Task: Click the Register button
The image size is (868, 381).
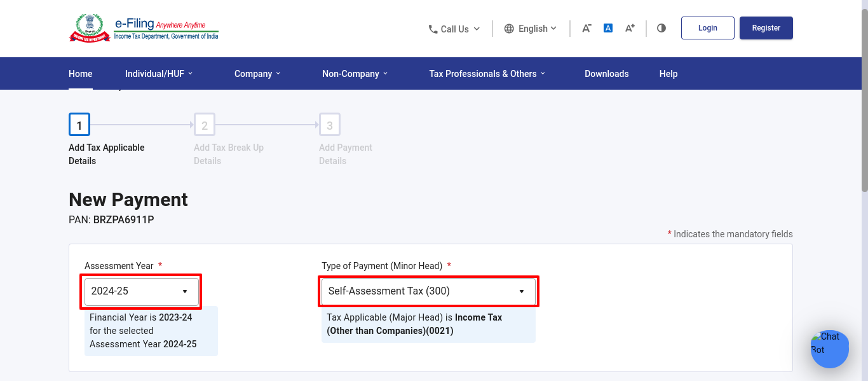Action: pos(766,28)
